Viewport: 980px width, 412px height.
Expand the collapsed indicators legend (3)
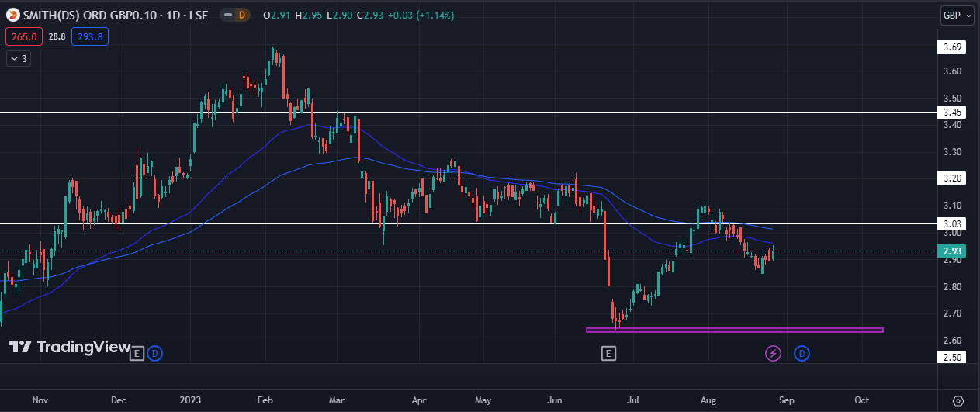coord(19,58)
